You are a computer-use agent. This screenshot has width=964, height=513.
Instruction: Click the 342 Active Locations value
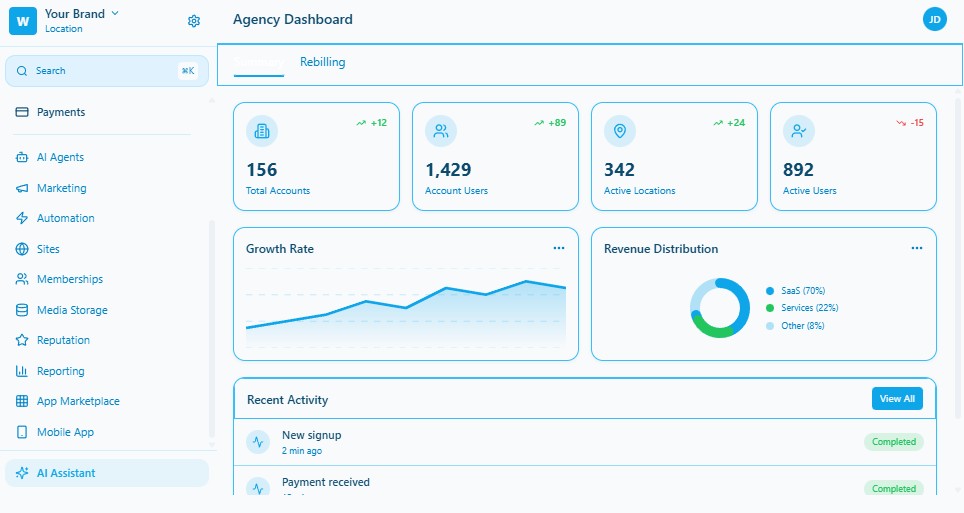point(619,170)
